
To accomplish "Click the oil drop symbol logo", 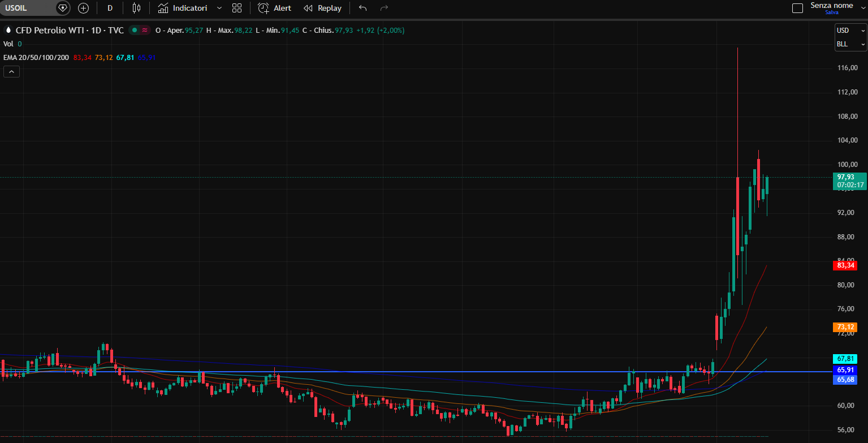I will point(8,31).
